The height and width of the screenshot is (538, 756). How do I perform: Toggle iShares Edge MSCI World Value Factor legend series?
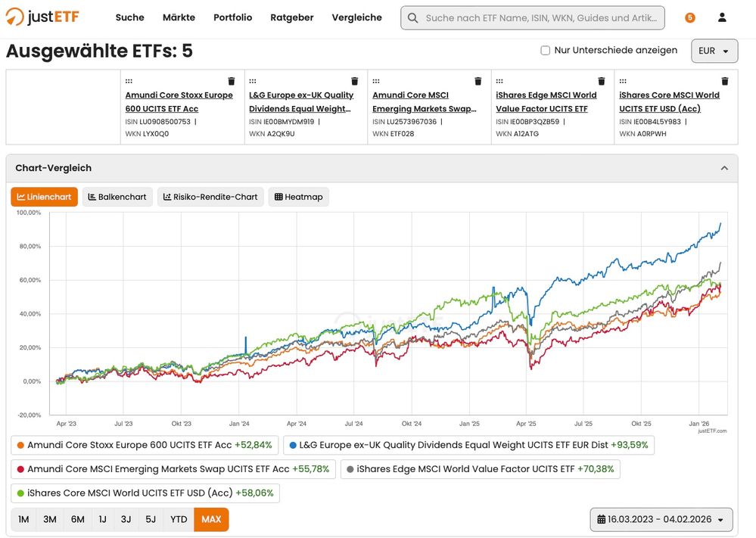pyautogui.click(x=481, y=469)
